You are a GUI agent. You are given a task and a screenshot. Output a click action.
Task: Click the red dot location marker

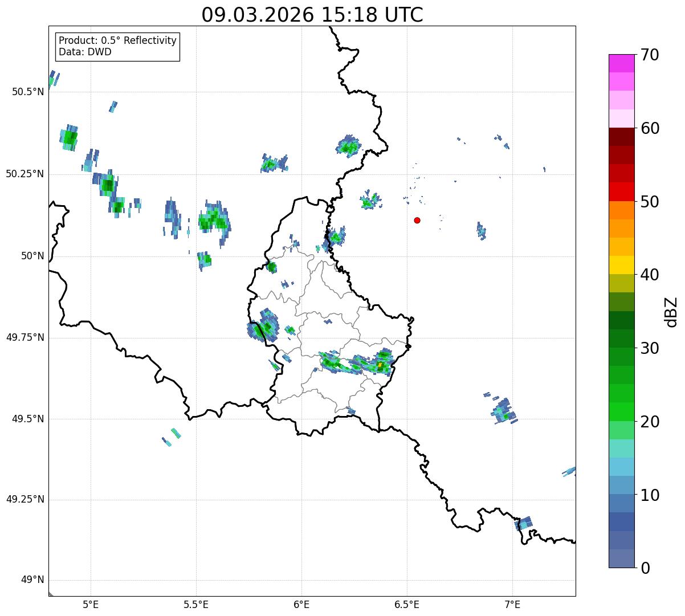coord(417,221)
